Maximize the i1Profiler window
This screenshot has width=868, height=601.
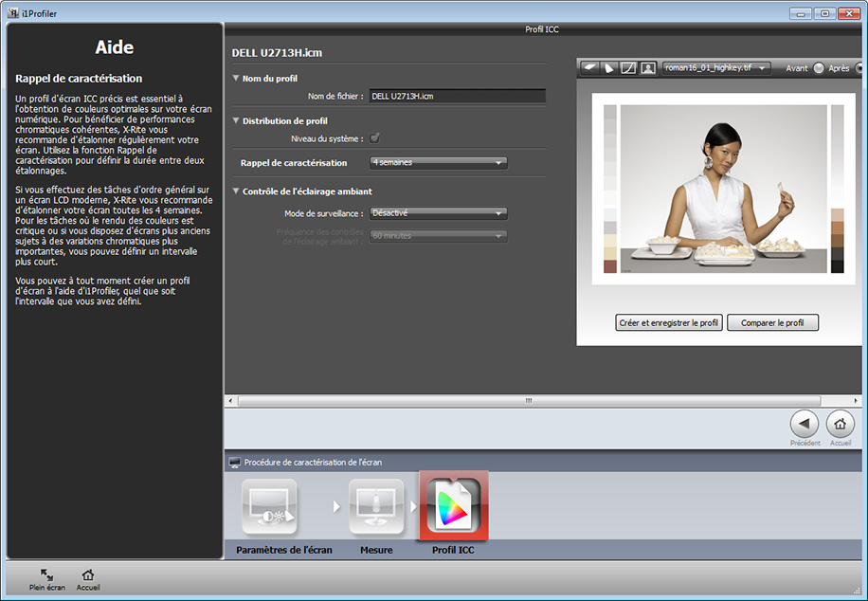pos(824,13)
